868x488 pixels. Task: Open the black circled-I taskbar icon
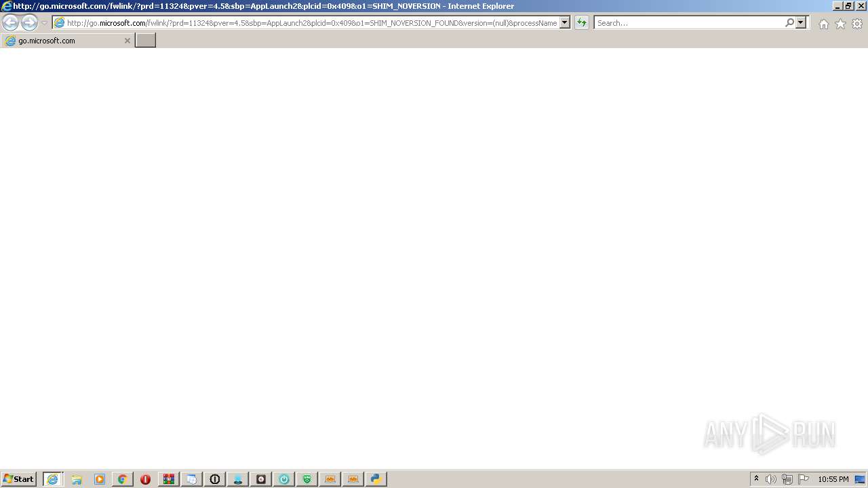tap(215, 479)
